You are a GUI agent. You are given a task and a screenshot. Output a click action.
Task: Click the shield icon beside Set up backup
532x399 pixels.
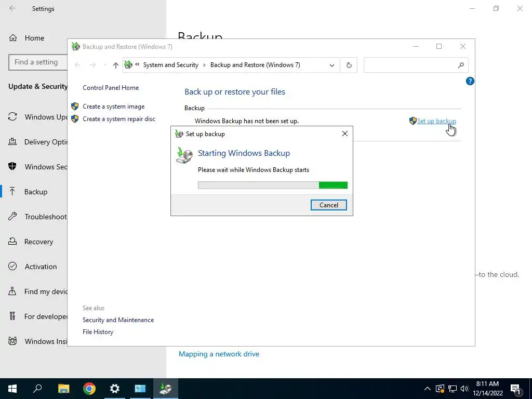tap(413, 121)
